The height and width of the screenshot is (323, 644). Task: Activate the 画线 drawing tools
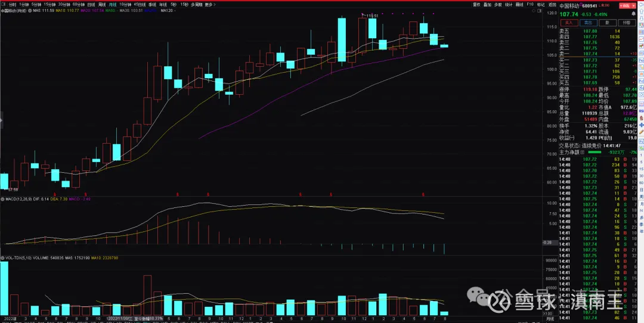[x=519, y=5]
